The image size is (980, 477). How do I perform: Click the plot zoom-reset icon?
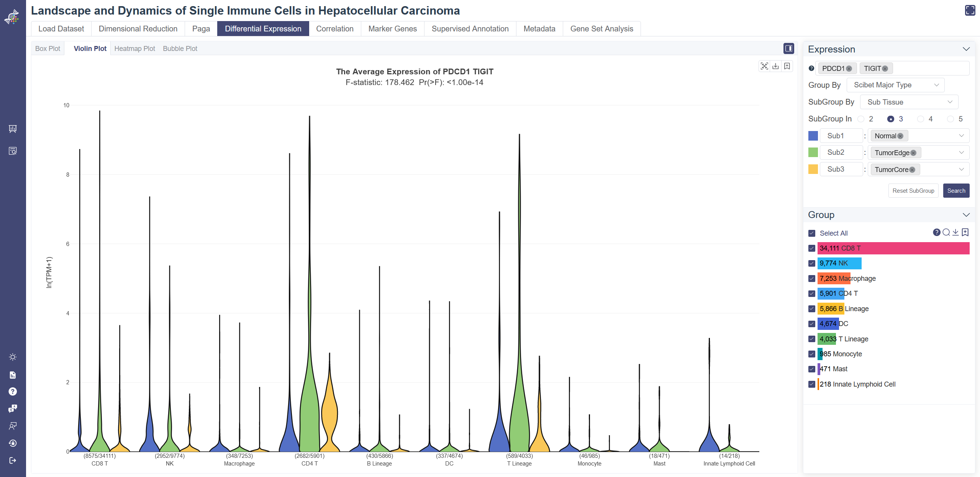point(764,66)
